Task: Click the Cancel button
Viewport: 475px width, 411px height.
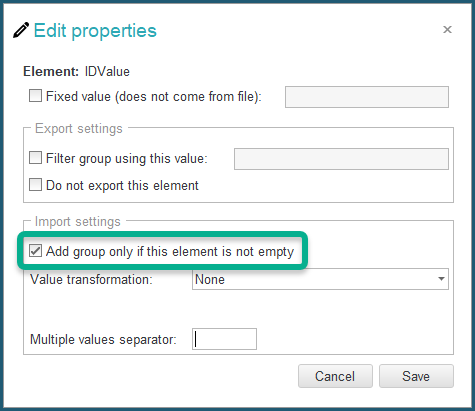Action: [335, 376]
